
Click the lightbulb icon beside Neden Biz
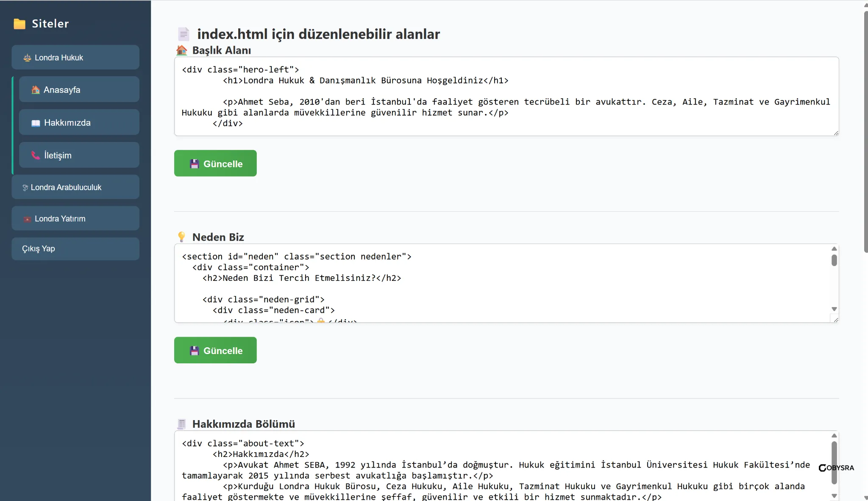(x=181, y=237)
